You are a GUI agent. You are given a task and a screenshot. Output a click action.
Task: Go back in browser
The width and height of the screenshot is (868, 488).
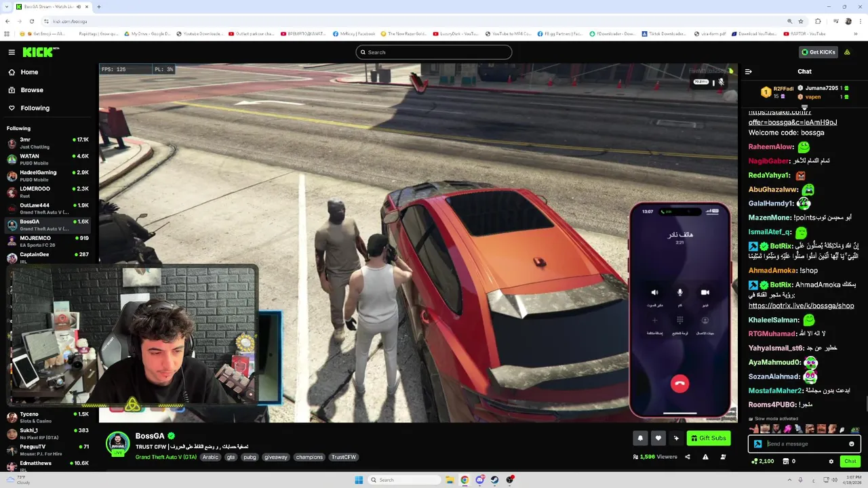click(7, 21)
